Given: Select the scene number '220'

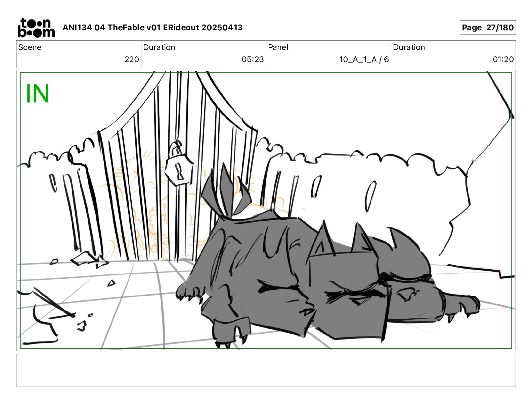Looking at the screenshot, I should [132, 59].
